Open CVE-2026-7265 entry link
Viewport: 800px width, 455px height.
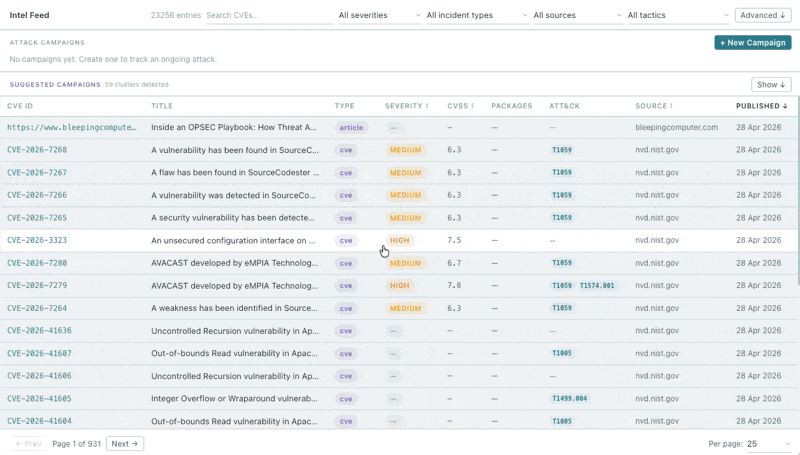click(37, 218)
